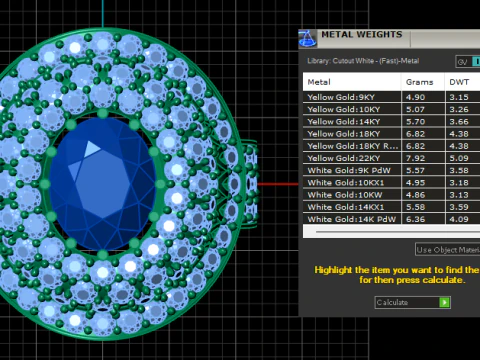This screenshot has width=480, height=360.
Task: Click the 3.66 DWT value
Action: click(459, 122)
